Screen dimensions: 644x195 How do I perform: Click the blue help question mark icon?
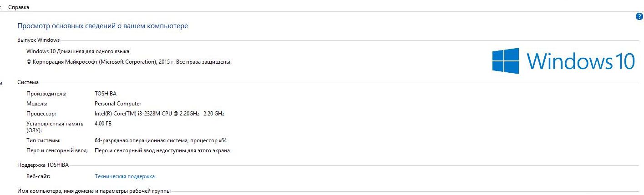tap(639, 17)
